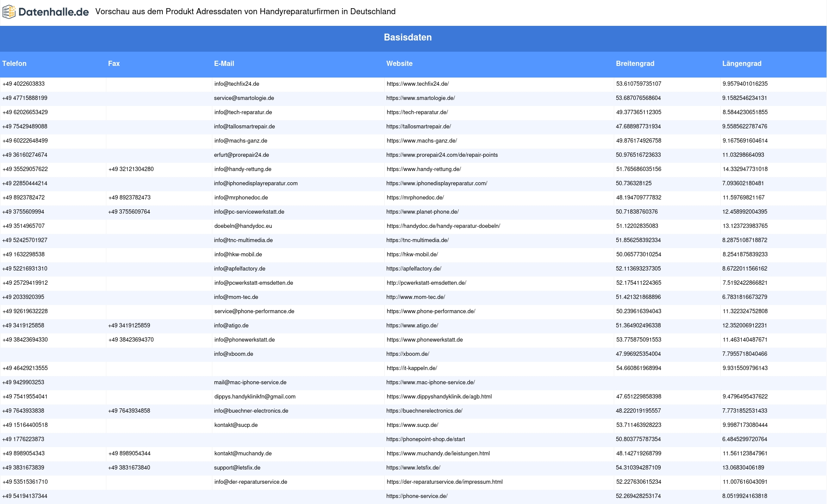Select phone number +49 47715888199
Viewport: 827px width, 504px height.
(25, 98)
